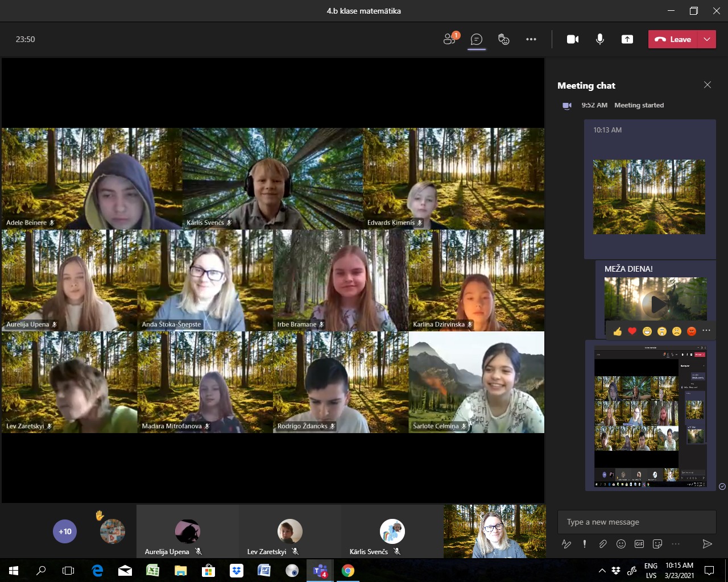Screen dimensions: 728x582
Task: Click the share content icon
Action: [x=627, y=39]
